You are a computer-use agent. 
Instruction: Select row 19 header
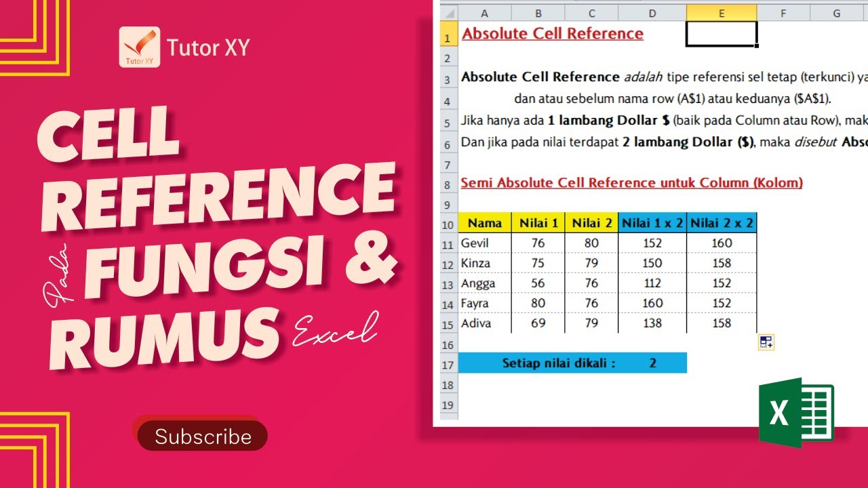[448, 405]
